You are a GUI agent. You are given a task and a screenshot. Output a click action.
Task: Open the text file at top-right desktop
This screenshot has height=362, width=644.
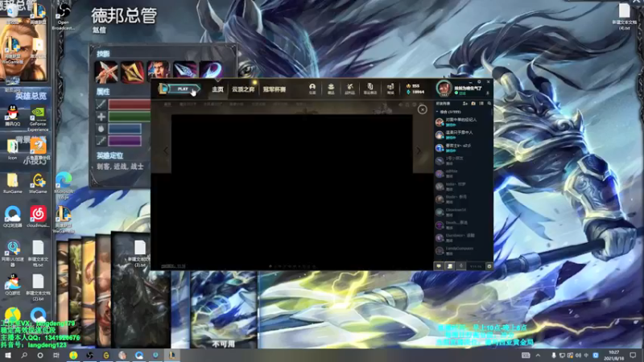pyautogui.click(x=625, y=16)
